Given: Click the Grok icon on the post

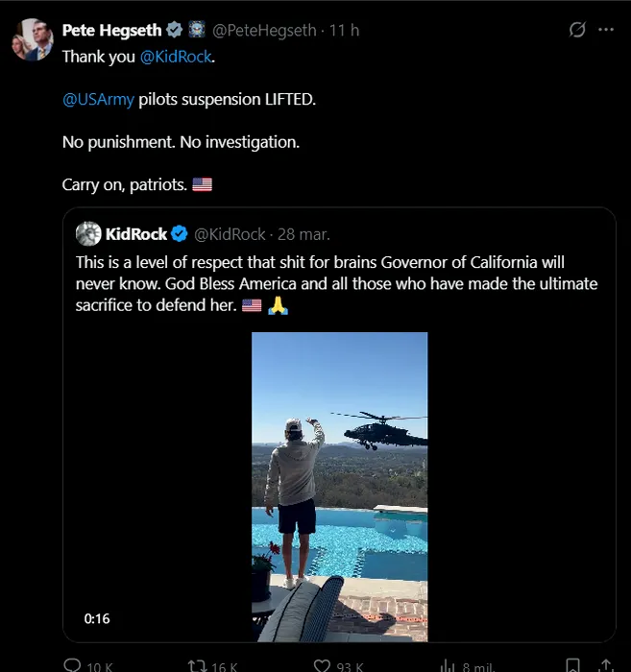Looking at the screenshot, I should pos(577,30).
